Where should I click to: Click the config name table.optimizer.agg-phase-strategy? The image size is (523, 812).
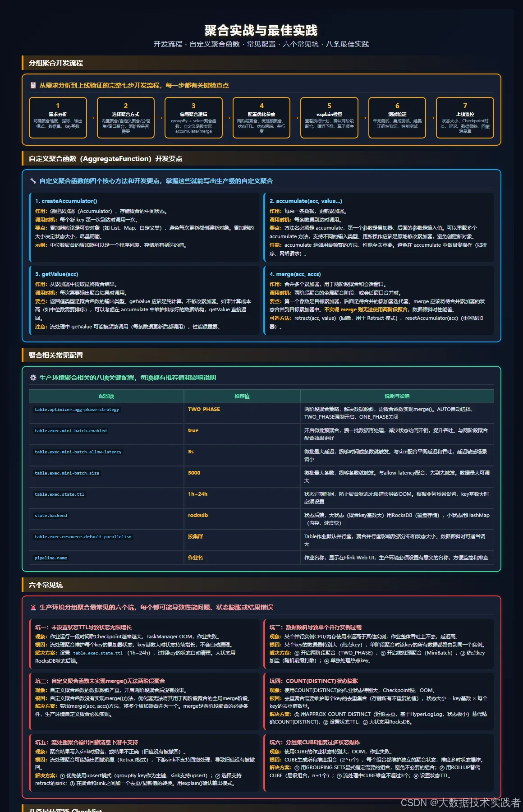77,410
